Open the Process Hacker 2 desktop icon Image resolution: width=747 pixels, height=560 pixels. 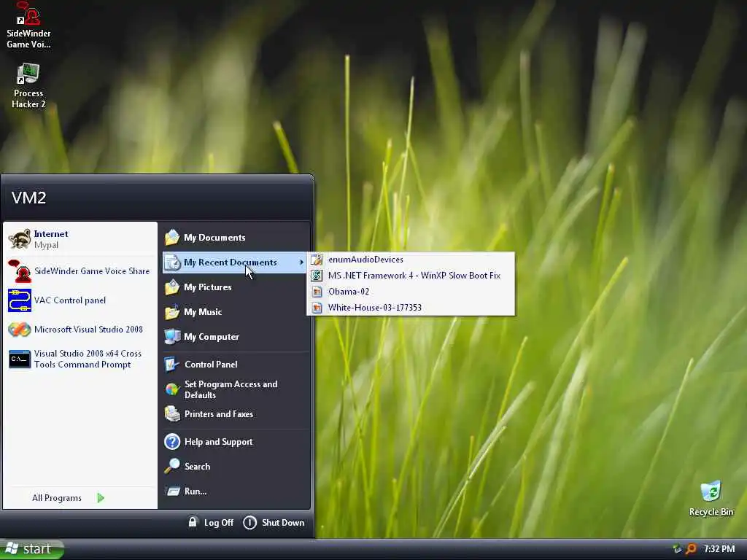(x=28, y=86)
